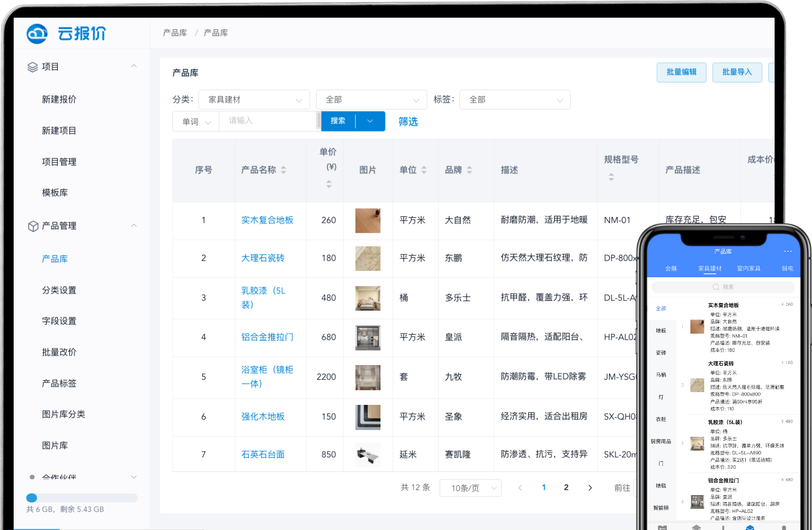Open the 单词 search type dropdown

196,122
